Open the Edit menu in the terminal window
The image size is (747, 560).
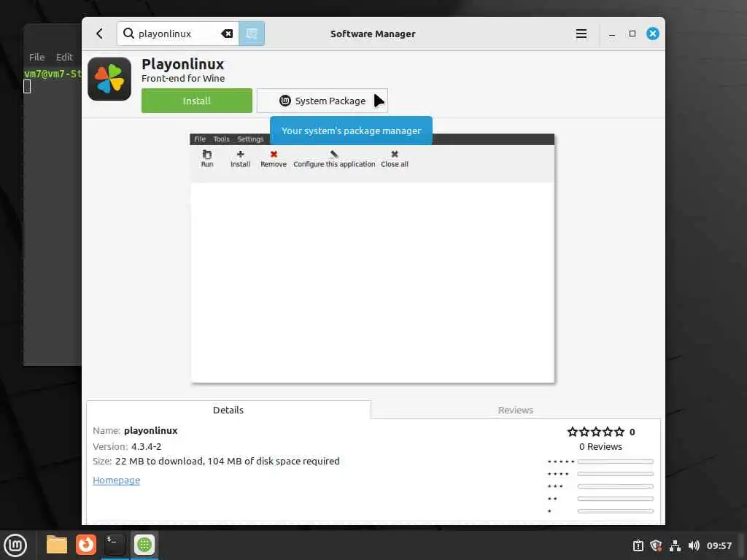[x=64, y=57]
